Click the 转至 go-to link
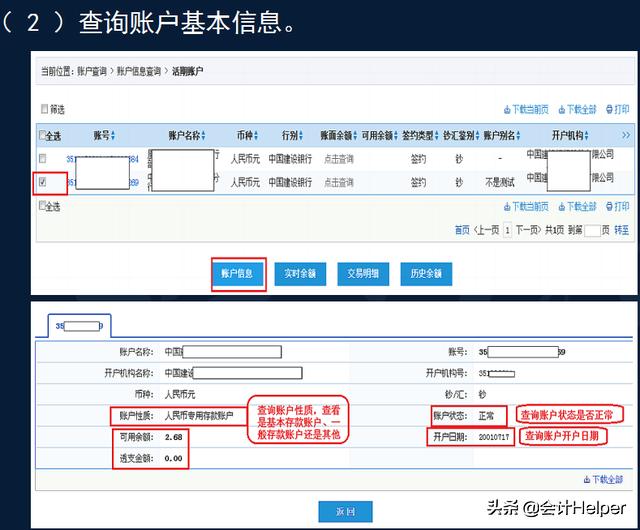The height and width of the screenshot is (530, 640). coord(621,230)
